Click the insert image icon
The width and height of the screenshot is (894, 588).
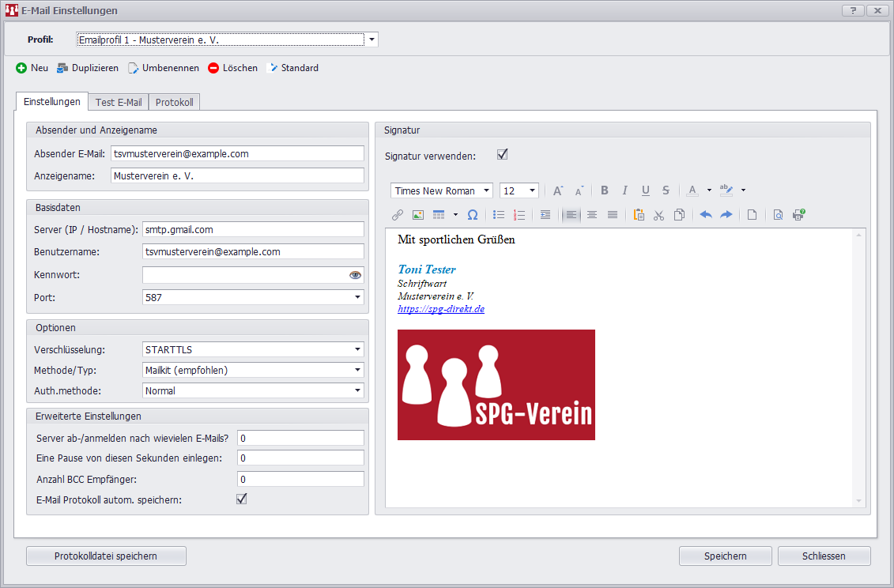418,214
